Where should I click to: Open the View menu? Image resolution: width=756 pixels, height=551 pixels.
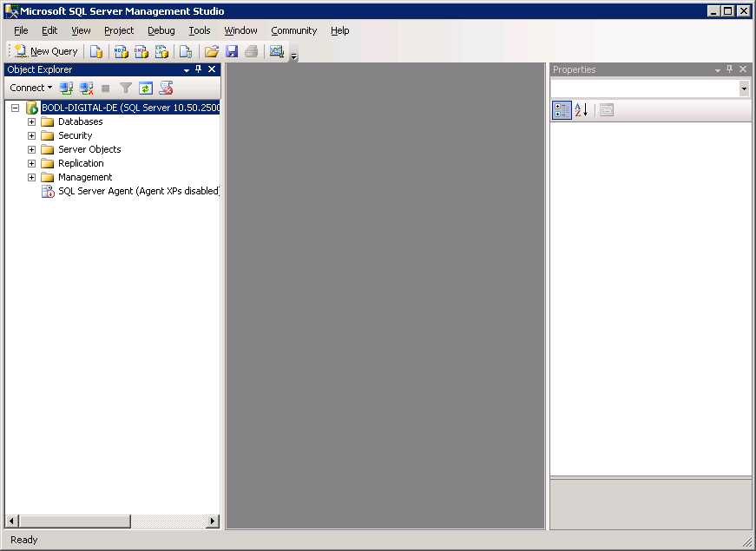[x=81, y=30]
